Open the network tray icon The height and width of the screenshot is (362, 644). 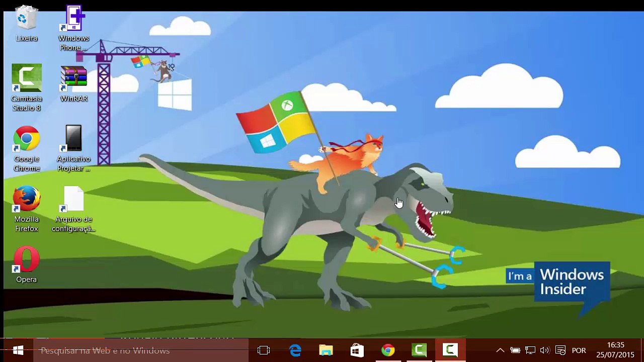tap(530, 350)
